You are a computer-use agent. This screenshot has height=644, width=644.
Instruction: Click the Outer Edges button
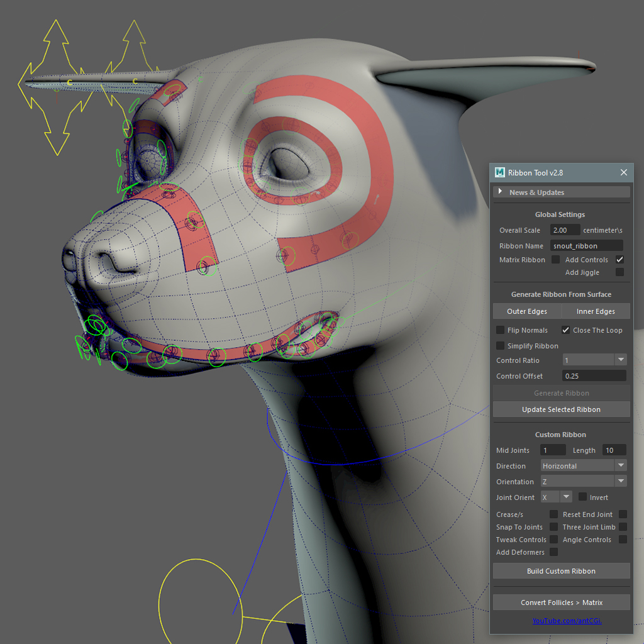527,311
